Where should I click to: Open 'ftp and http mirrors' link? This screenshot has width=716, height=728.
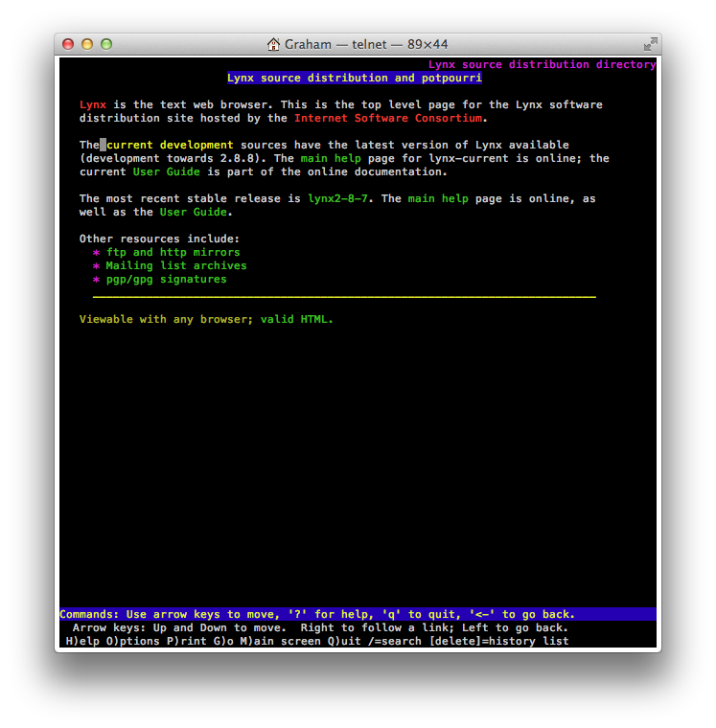(173, 252)
